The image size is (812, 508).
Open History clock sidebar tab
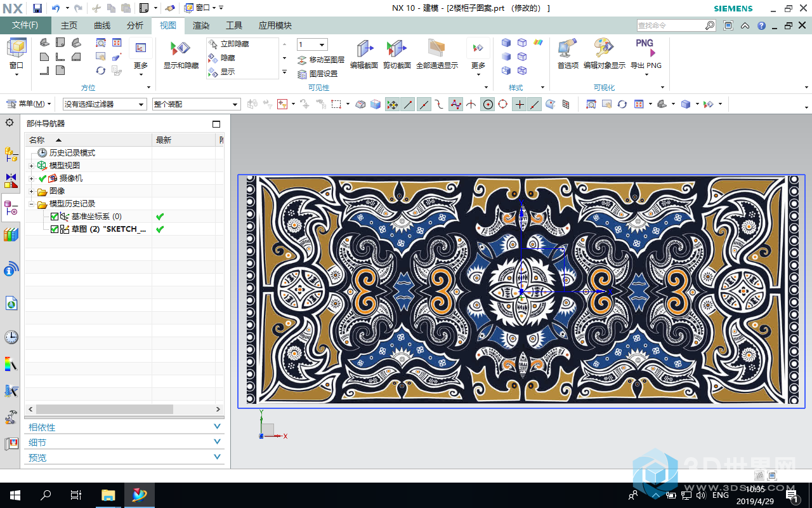click(x=11, y=337)
